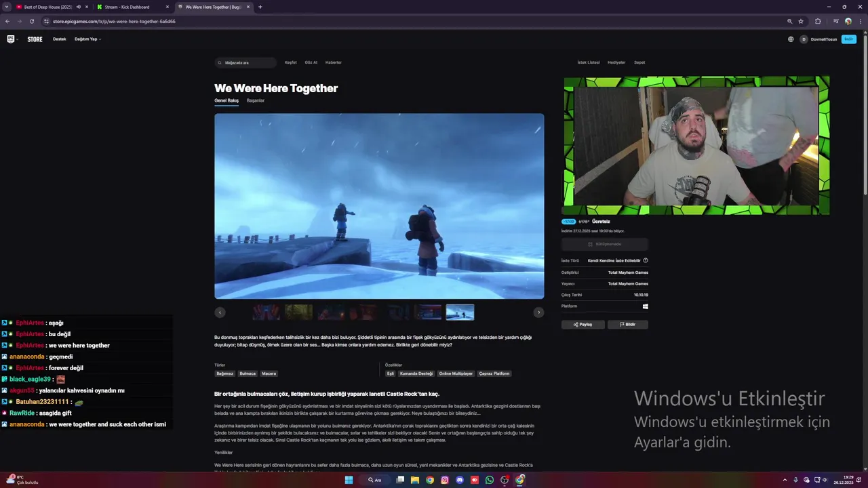The height and width of the screenshot is (488, 868).
Task: Select the highlighted snowy scene thumbnail
Action: pyautogui.click(x=460, y=312)
